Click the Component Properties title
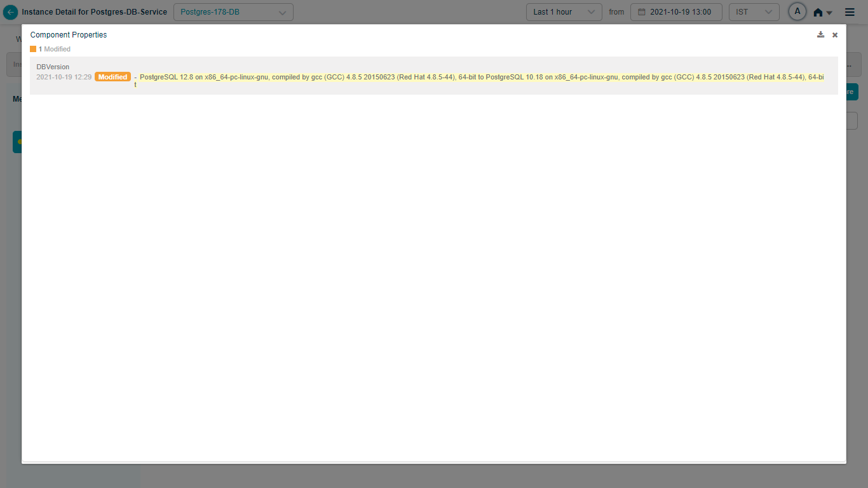 click(69, 35)
